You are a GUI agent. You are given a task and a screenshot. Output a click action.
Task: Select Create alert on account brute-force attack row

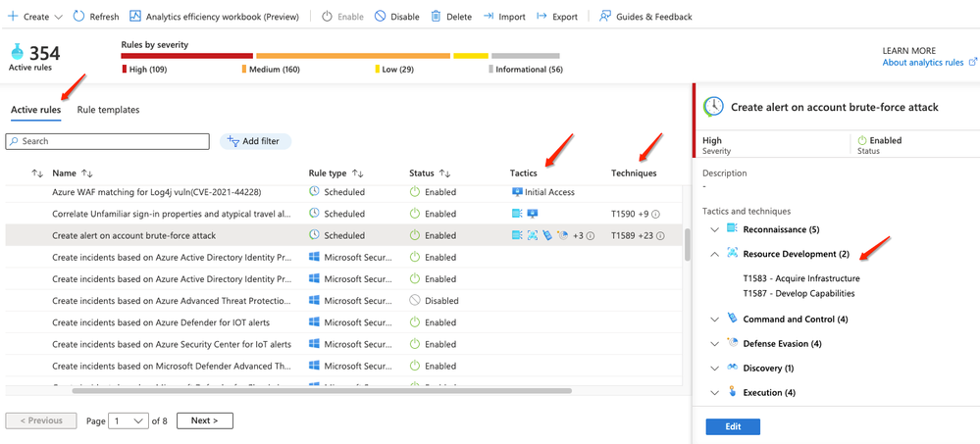tap(343, 235)
